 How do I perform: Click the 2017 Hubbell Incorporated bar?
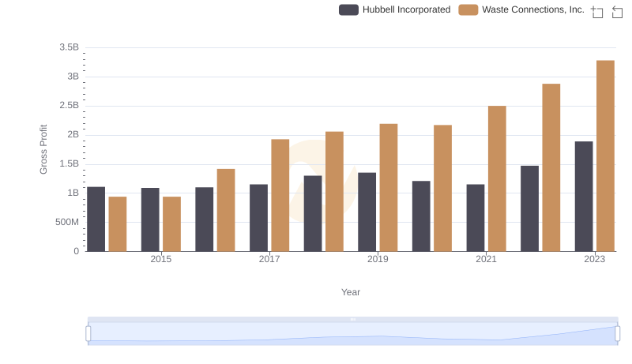258,218
